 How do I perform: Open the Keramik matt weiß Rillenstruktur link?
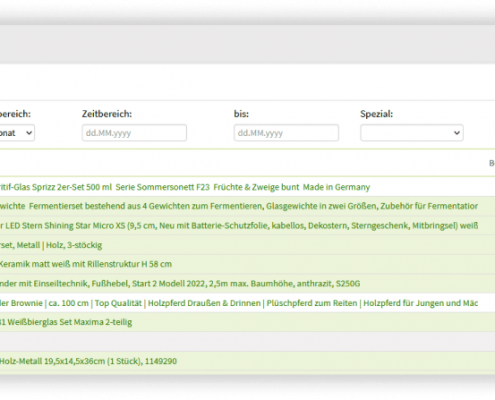coord(86,264)
